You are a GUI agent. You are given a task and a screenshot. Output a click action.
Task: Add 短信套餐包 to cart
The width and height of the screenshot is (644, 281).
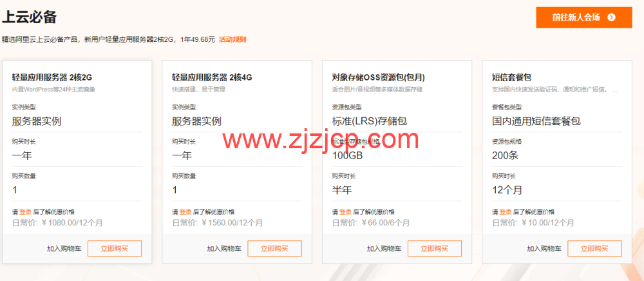(544, 249)
